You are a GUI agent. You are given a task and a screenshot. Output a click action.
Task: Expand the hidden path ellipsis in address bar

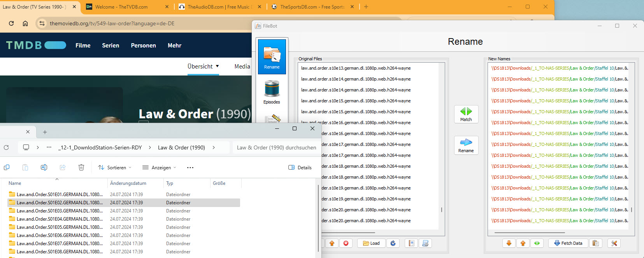[x=49, y=147]
